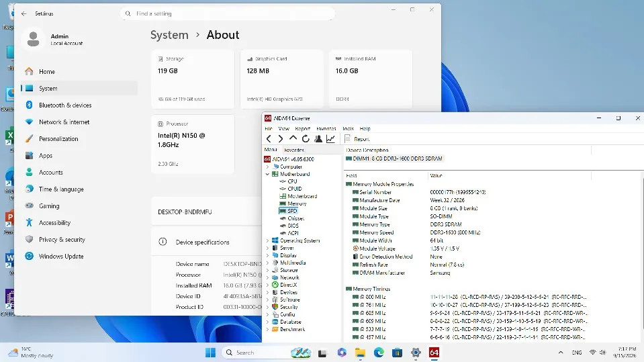644x362 pixels.
Task: Open the user profile icon in AIDA64 toolbar
Action: pos(318,139)
